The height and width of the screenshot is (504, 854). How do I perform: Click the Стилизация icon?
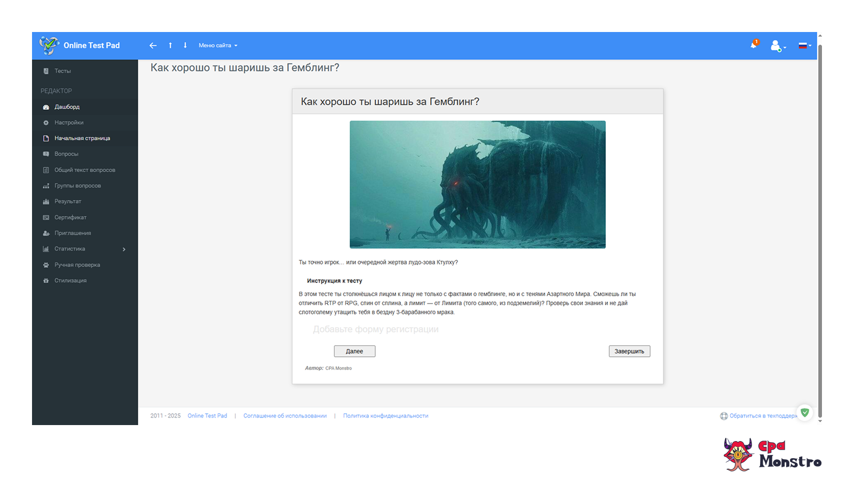click(x=46, y=281)
